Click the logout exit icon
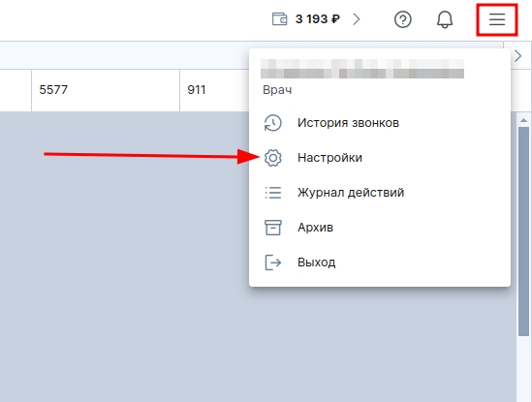 click(273, 263)
